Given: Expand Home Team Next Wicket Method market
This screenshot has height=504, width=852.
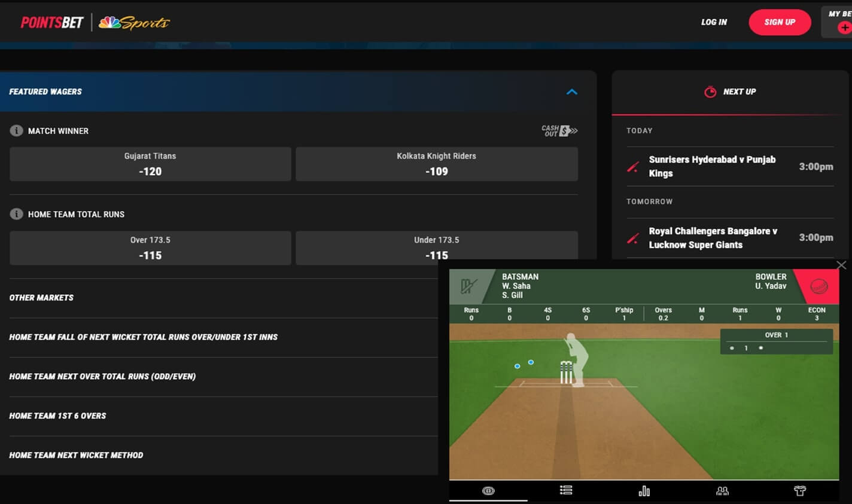Looking at the screenshot, I should [x=76, y=456].
